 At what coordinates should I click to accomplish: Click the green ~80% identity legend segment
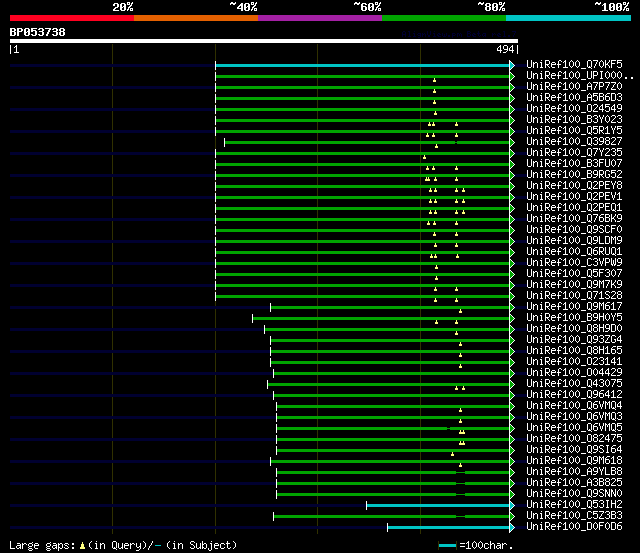(444, 18)
